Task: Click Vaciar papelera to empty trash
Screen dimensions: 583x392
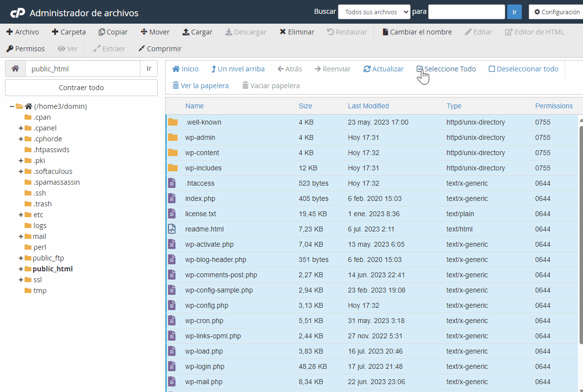Action: tap(271, 86)
